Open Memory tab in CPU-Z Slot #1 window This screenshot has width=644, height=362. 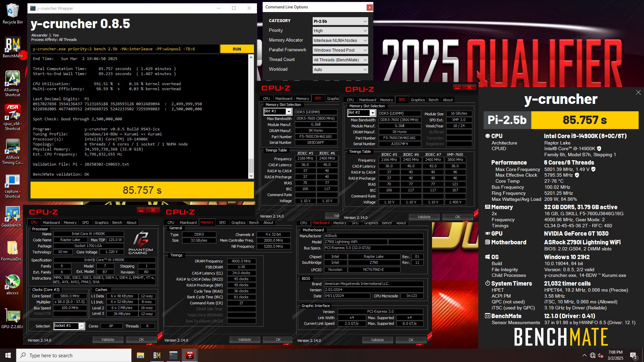[x=303, y=99]
